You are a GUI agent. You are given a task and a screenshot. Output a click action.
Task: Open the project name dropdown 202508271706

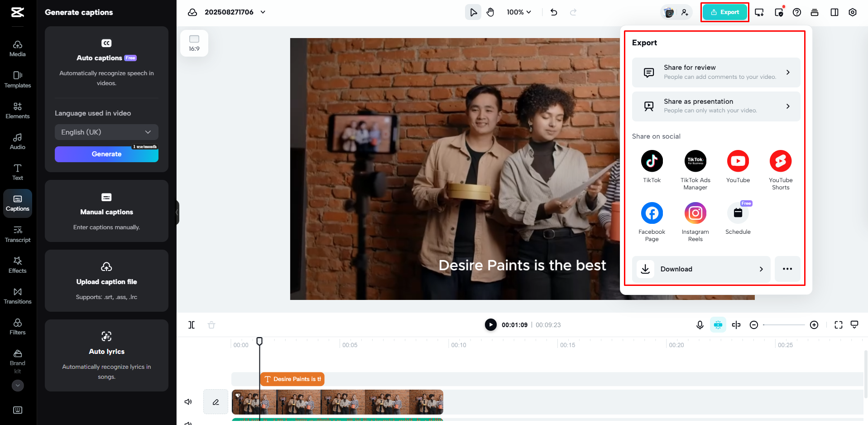tap(263, 12)
